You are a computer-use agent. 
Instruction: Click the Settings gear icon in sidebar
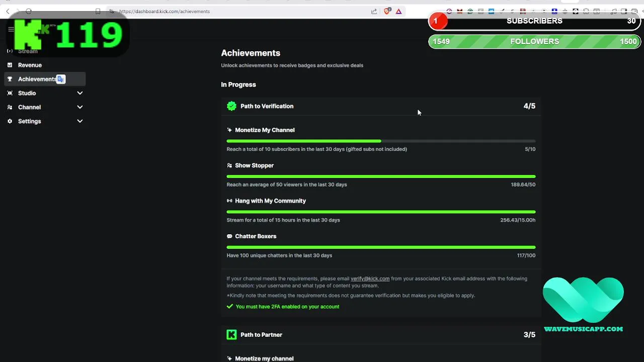point(10,121)
